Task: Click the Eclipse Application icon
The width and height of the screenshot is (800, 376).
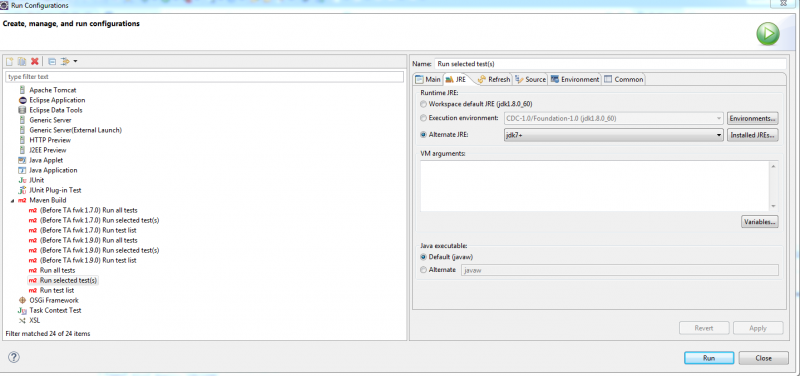Action: [22, 100]
